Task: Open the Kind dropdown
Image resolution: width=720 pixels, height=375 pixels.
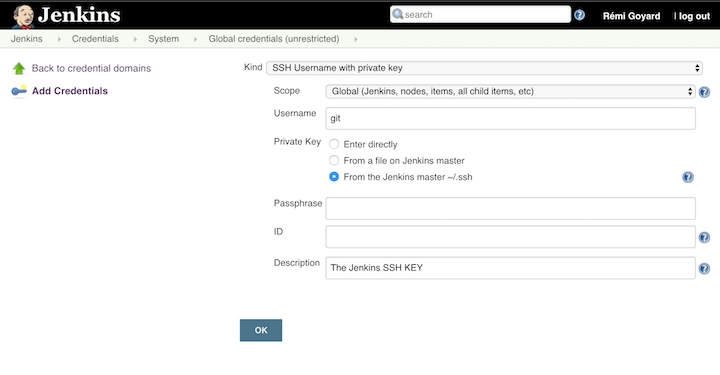Action: 484,68
